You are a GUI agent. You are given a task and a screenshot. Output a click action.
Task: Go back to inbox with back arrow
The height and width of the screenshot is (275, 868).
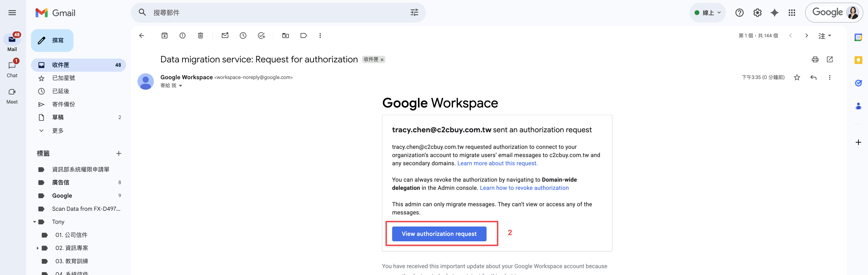pyautogui.click(x=142, y=36)
